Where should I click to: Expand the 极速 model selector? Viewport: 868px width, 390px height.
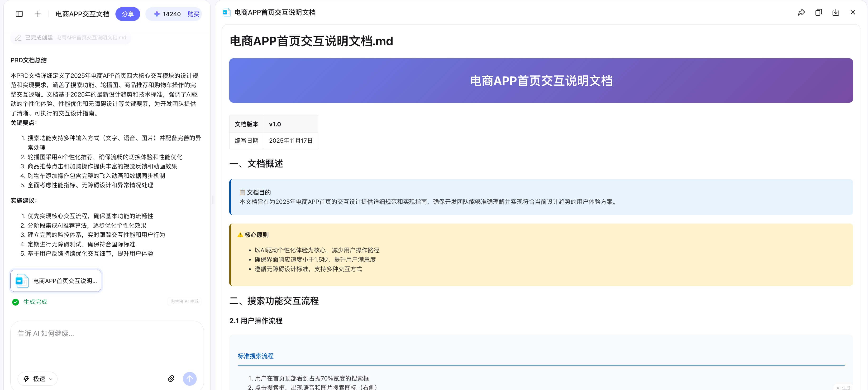37,379
